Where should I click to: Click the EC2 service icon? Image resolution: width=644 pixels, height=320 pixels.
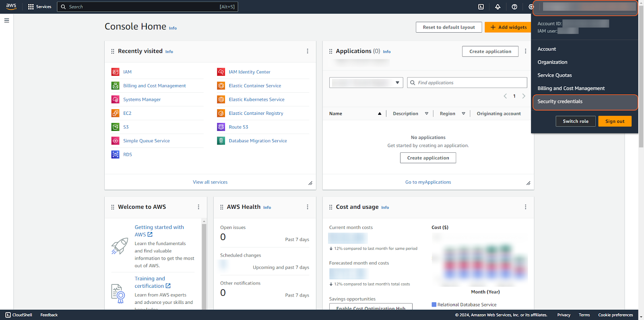(116, 113)
